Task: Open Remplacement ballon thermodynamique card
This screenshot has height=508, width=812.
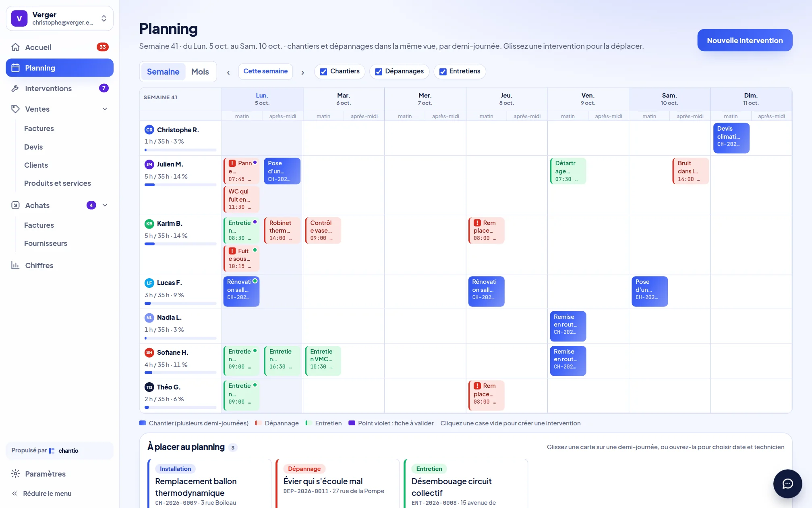Action: click(209, 483)
